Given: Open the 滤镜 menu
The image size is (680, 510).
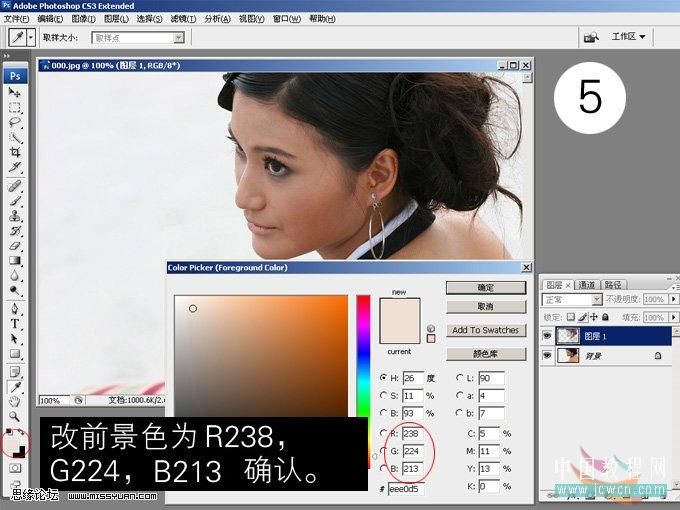Looking at the screenshot, I should coord(182,19).
